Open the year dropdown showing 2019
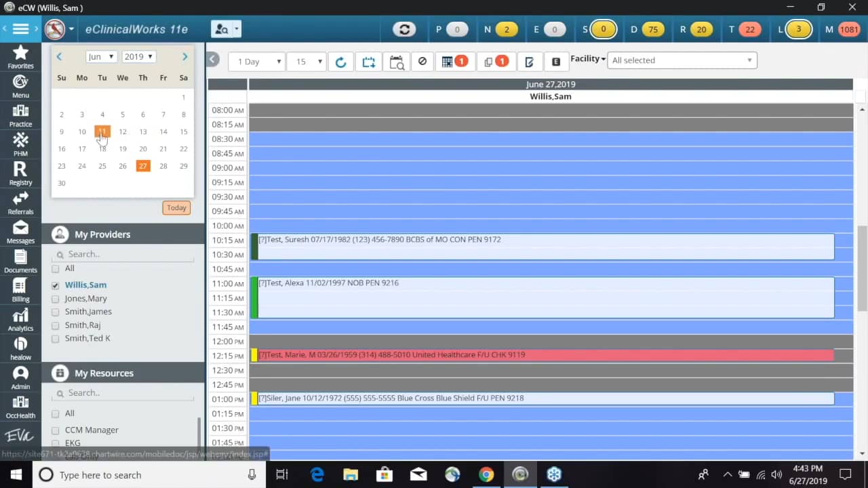Image resolution: width=868 pixels, height=488 pixels. [139, 57]
